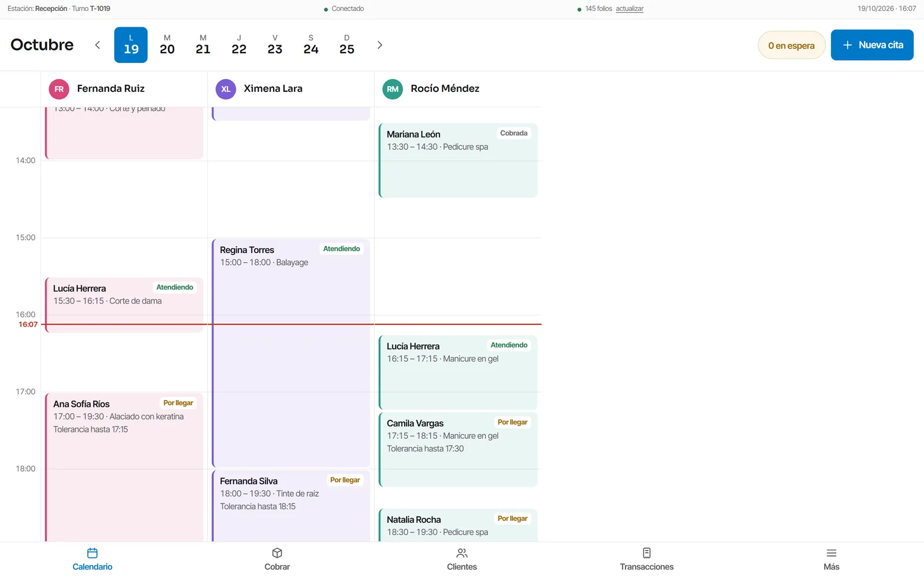Select Monday 19 in date strip
This screenshot has width=924, height=578.
coord(131,45)
